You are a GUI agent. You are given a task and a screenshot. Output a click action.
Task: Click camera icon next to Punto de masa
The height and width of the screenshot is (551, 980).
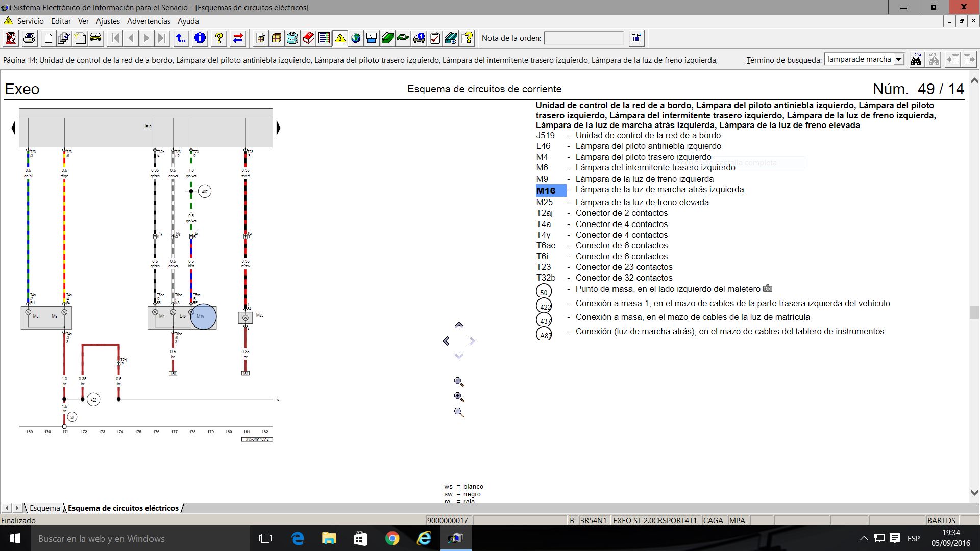pyautogui.click(x=768, y=289)
